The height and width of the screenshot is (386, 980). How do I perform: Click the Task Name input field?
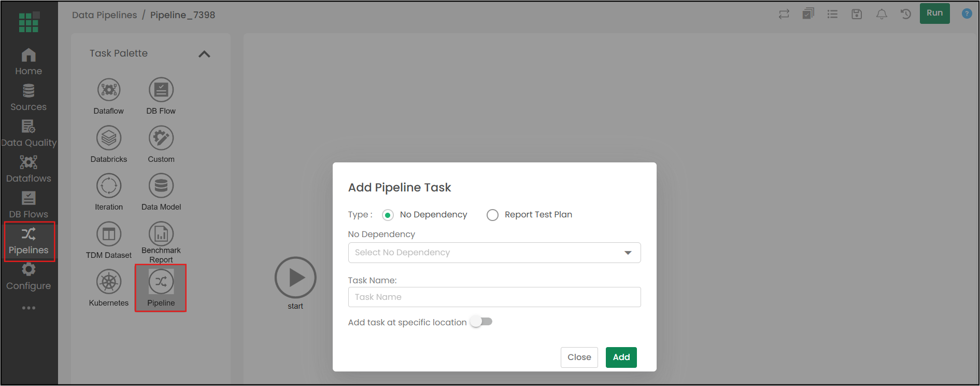494,297
